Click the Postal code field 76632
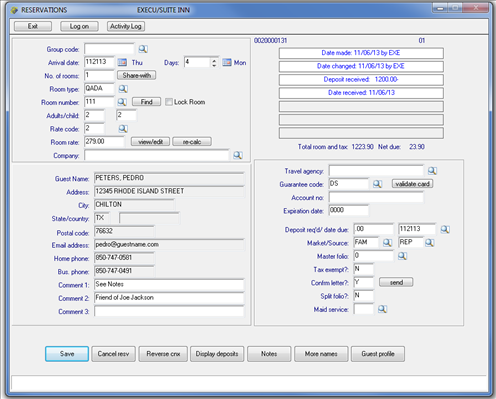Viewport: 496px width, 399px height. pos(124,232)
